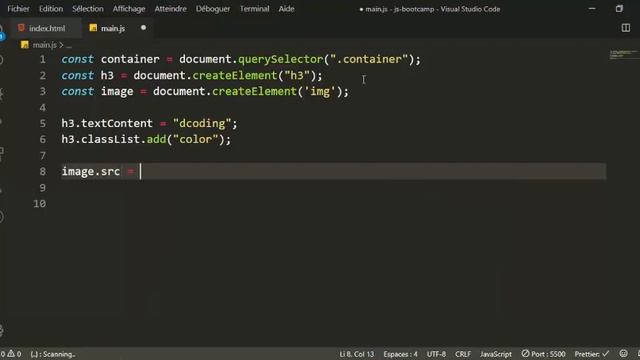The image size is (640, 360).
Task: Click the "dcoding" string on line 5
Action: [202, 123]
